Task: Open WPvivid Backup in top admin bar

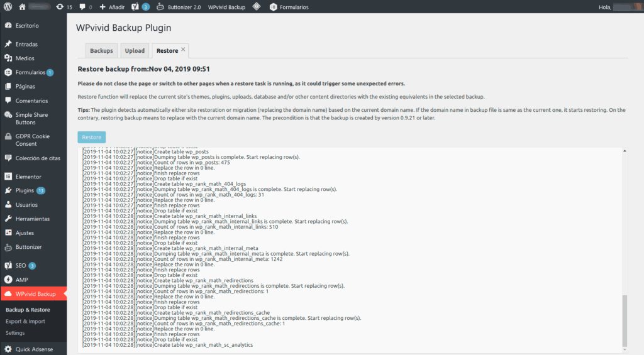Action: click(x=226, y=7)
